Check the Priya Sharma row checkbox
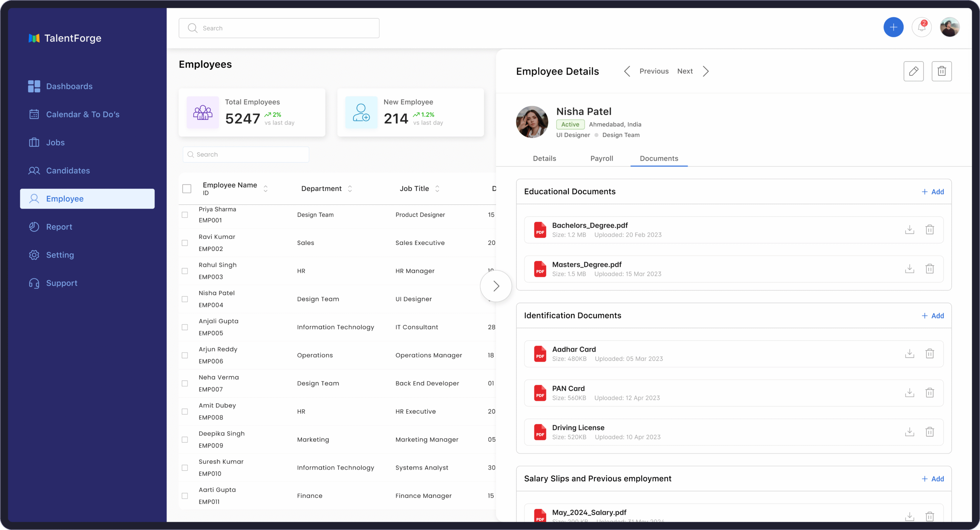 point(185,215)
